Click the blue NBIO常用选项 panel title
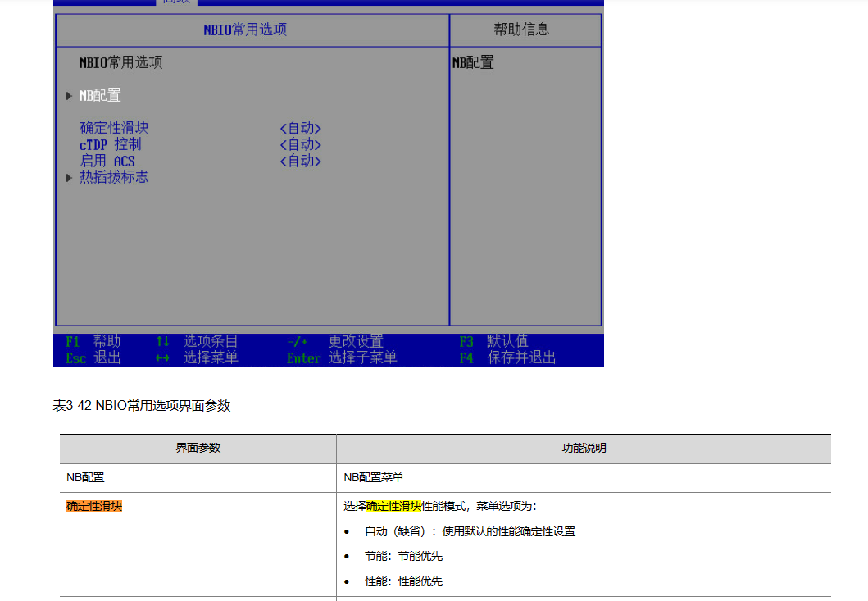868x601 pixels. pos(245,30)
